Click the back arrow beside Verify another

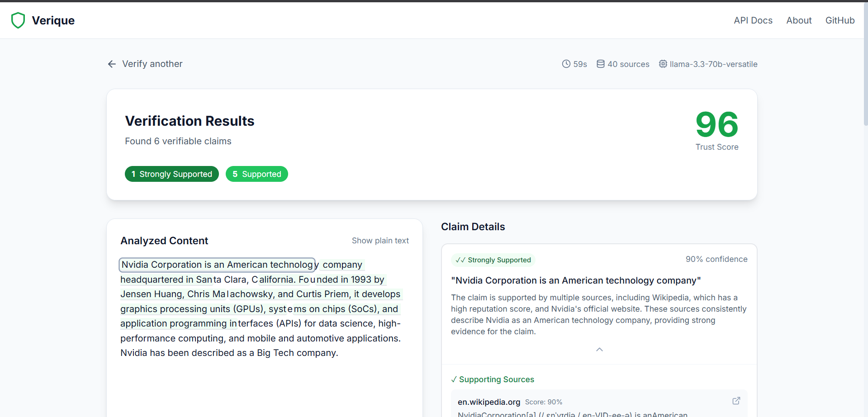[112, 64]
